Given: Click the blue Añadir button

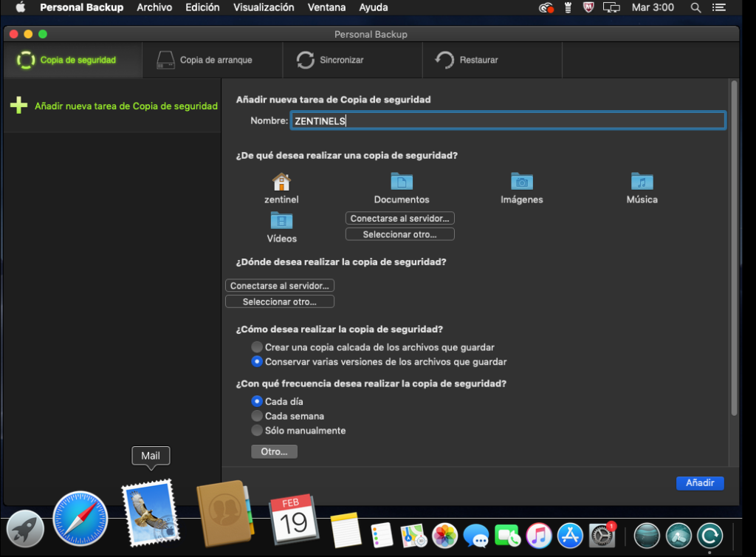Looking at the screenshot, I should pyautogui.click(x=700, y=482).
